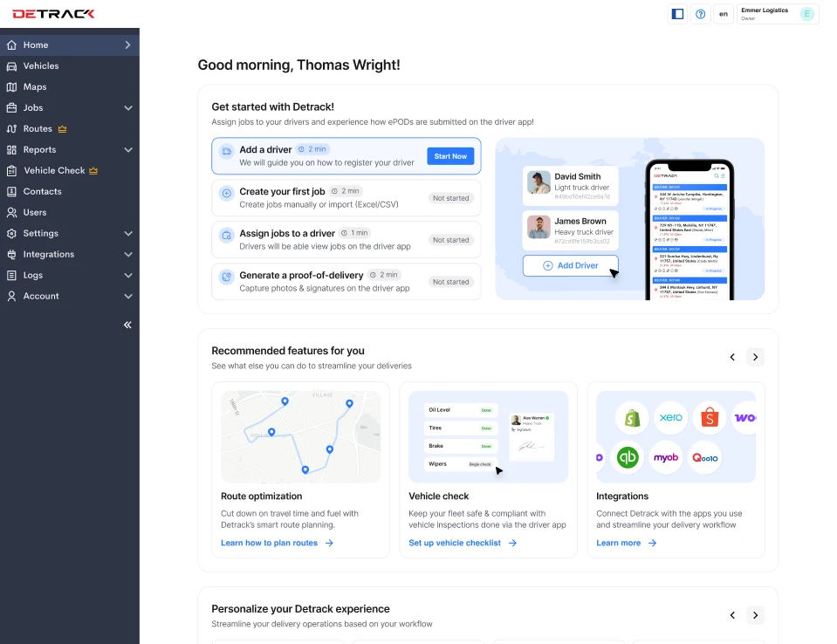Screen dimensions: 837x644
Task: Expand the Settings submenu
Action: [128, 234]
